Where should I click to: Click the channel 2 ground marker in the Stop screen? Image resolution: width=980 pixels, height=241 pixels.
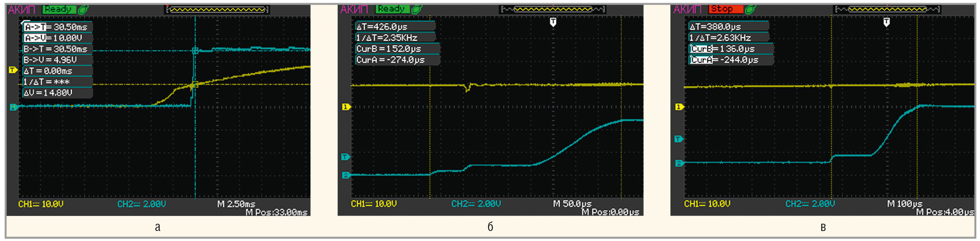pyautogui.click(x=679, y=163)
